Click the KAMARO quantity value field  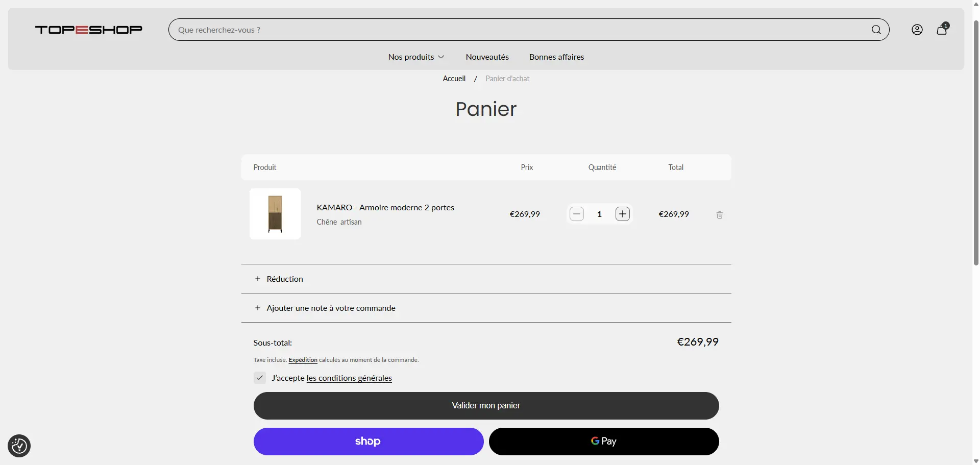pos(600,214)
